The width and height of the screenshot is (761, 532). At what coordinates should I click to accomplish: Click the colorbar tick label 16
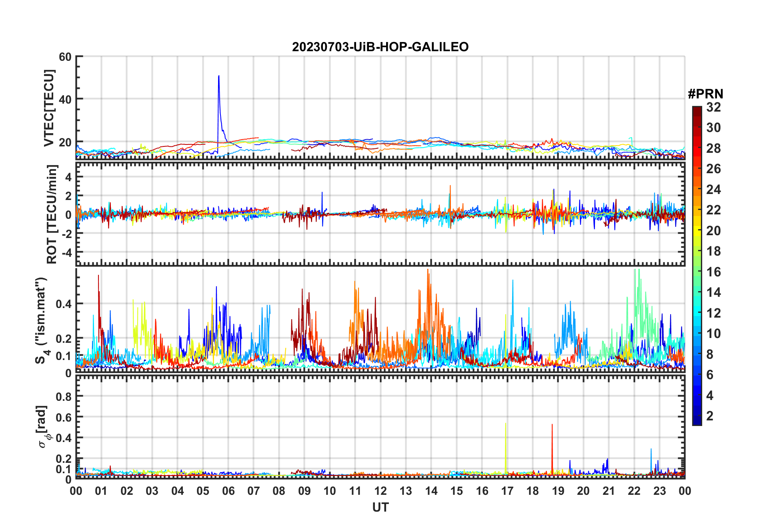pos(713,272)
